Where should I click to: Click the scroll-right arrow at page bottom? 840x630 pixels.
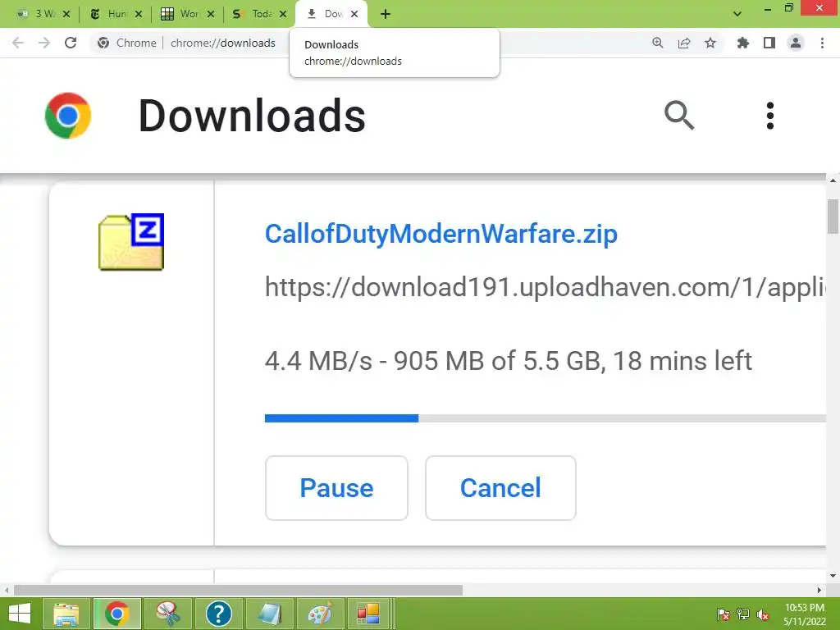click(x=819, y=590)
